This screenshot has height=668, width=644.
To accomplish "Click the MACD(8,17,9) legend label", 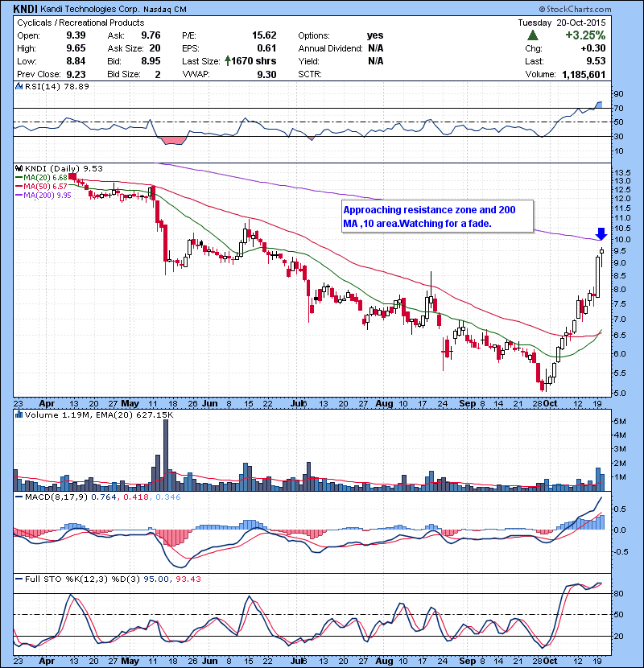I will (x=56, y=497).
